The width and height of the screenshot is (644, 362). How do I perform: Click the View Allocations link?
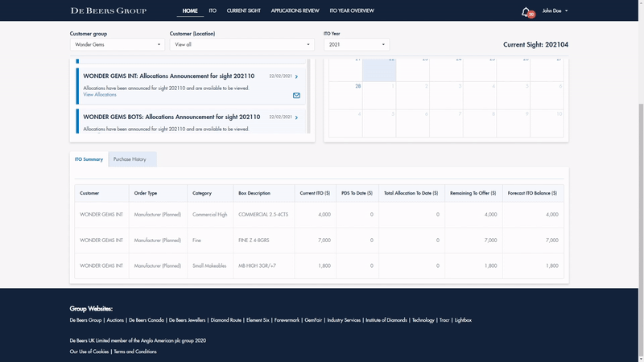[100, 94]
